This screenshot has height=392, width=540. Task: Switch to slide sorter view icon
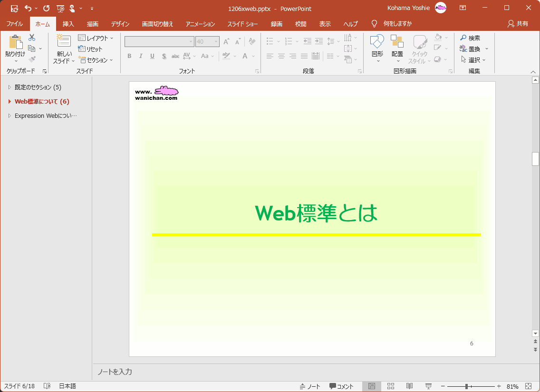[x=391, y=386]
